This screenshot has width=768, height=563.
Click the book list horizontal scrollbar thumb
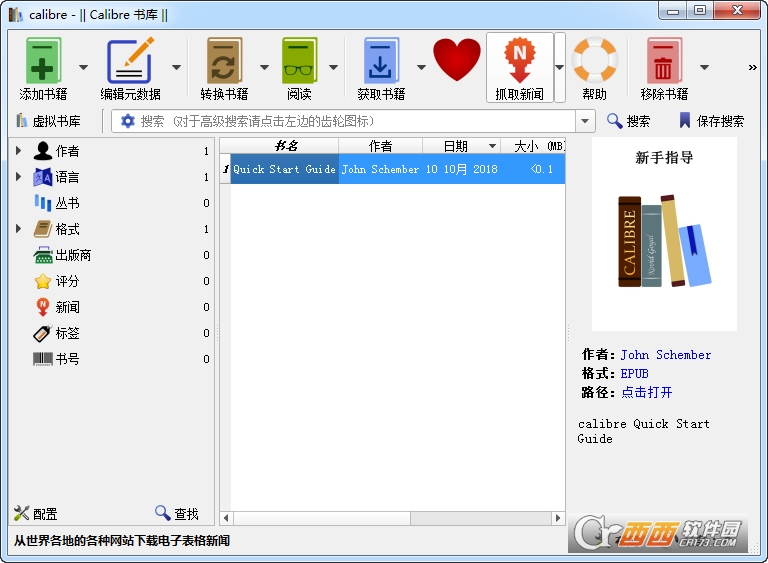point(322,518)
